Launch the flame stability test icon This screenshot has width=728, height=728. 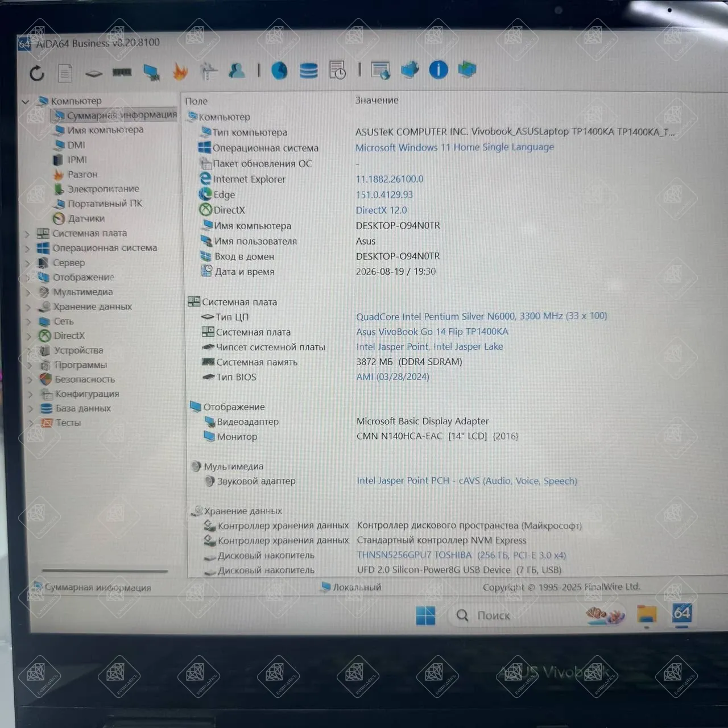[x=180, y=71]
